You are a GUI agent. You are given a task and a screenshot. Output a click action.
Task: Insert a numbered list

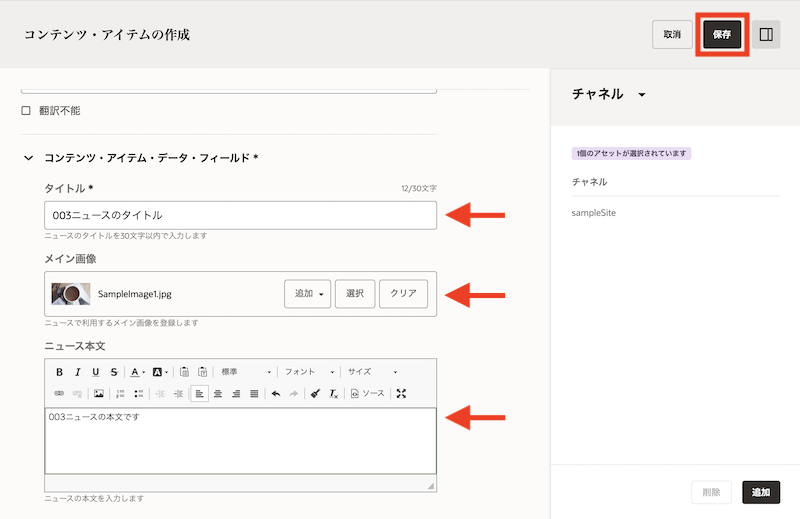120,394
